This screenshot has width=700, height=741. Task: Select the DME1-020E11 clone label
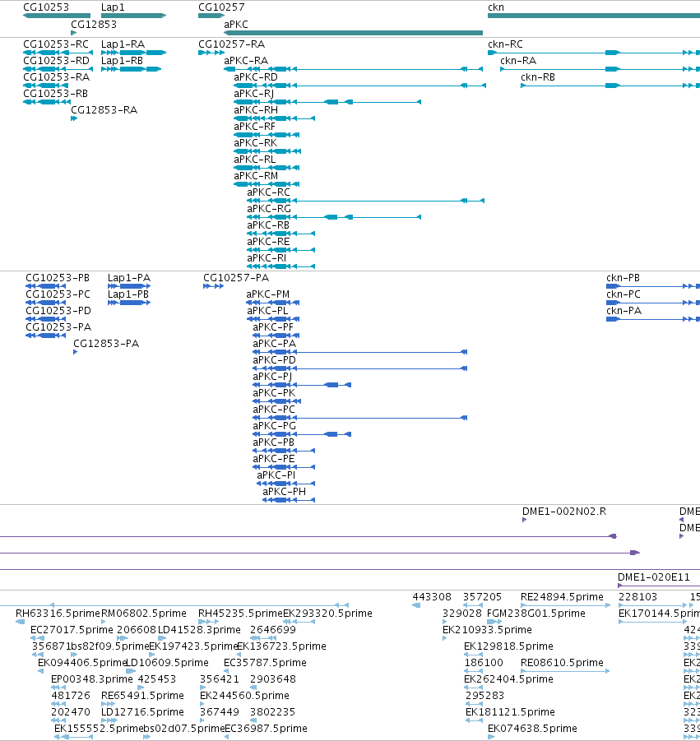[x=654, y=577]
